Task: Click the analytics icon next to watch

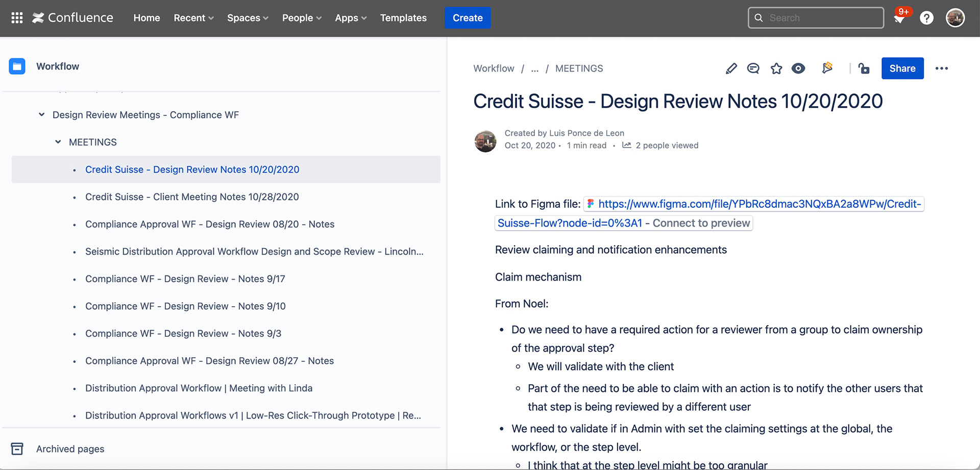Action: [827, 68]
